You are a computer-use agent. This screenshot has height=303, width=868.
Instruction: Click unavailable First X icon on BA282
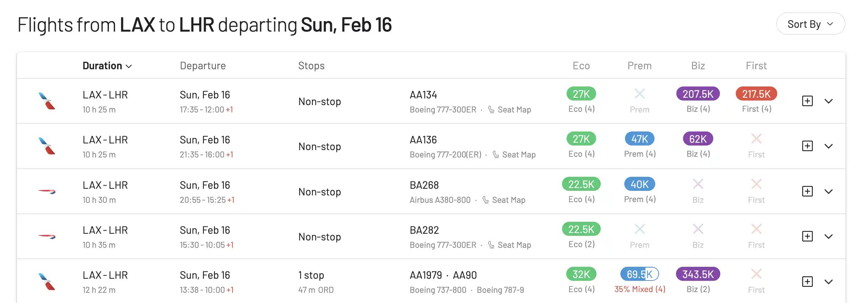756,229
